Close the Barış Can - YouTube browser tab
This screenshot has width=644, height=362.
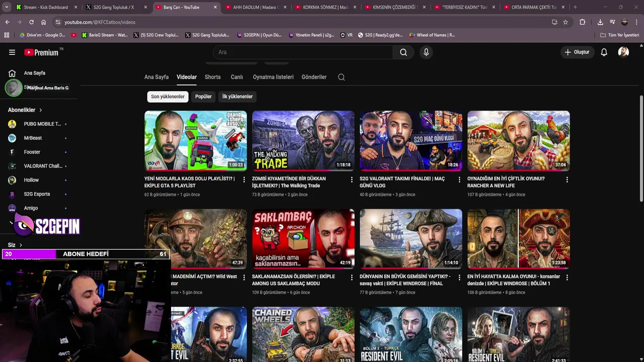215,7
